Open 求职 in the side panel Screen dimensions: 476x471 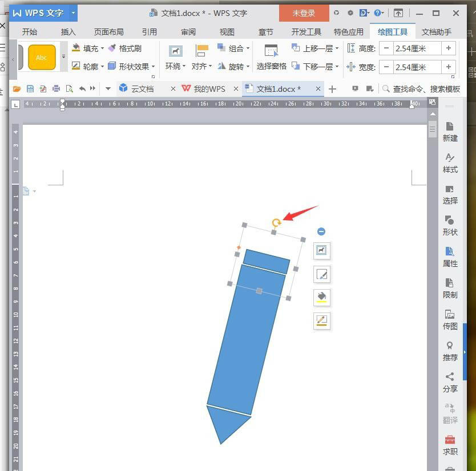(x=450, y=445)
